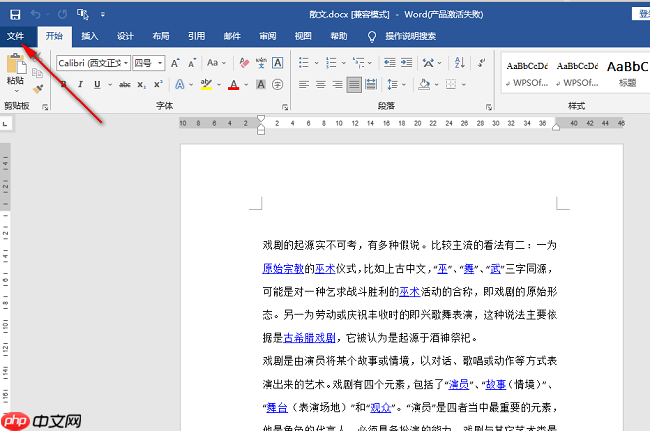The width and height of the screenshot is (650, 431).
Task: Open the multilevel list menu
Action: [x=359, y=63]
